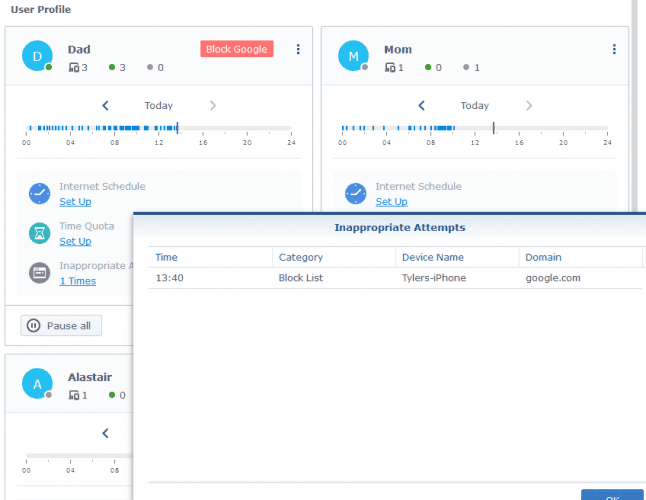
Task: Click Dad's Time Quota hourglass icon
Action: [x=39, y=233]
